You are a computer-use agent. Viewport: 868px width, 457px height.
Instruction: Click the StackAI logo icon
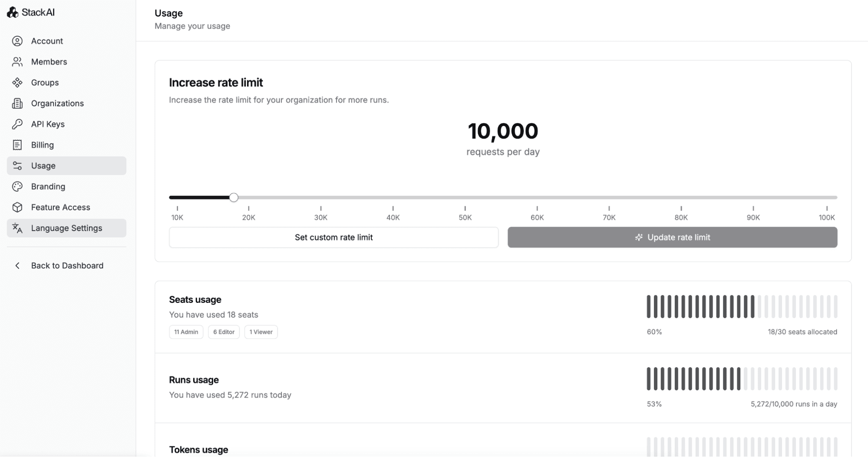pos(13,13)
